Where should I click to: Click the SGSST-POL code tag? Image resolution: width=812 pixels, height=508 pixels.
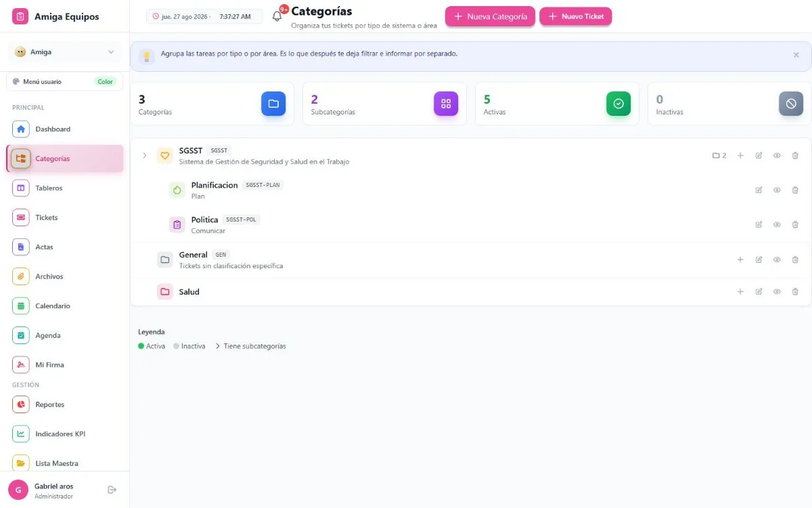click(x=242, y=219)
